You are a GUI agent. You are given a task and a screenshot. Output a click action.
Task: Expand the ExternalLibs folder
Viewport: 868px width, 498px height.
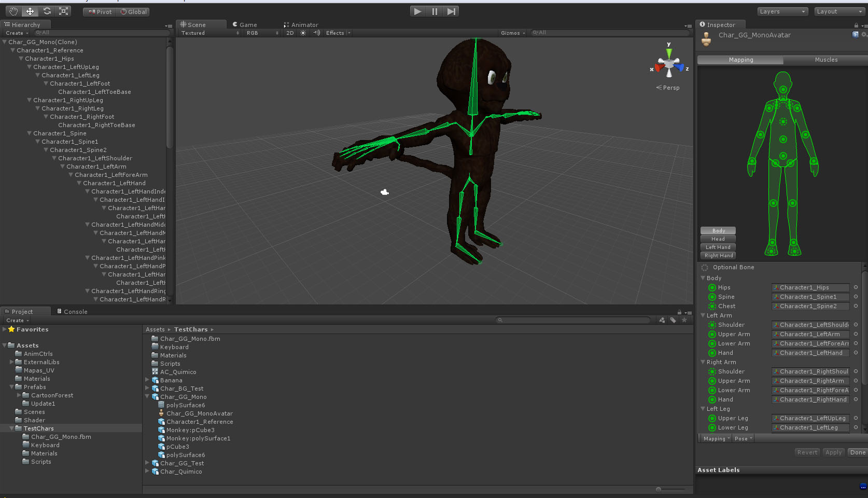pyautogui.click(x=11, y=362)
